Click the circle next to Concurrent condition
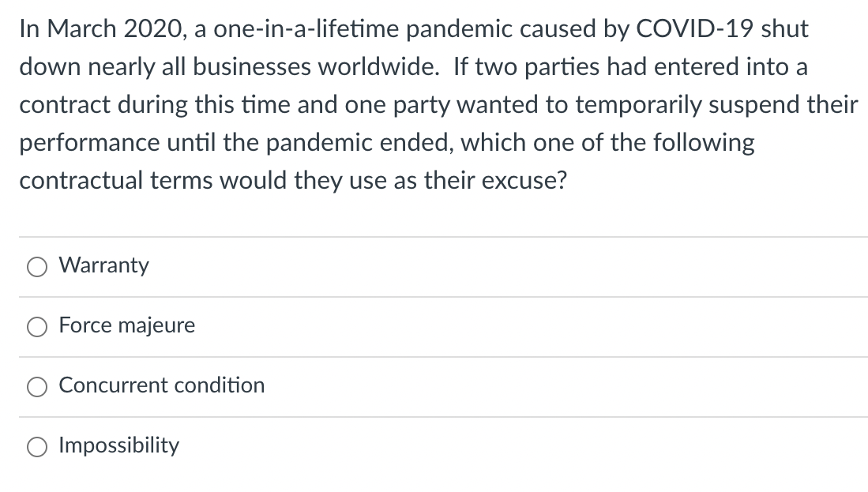 pos(36,387)
